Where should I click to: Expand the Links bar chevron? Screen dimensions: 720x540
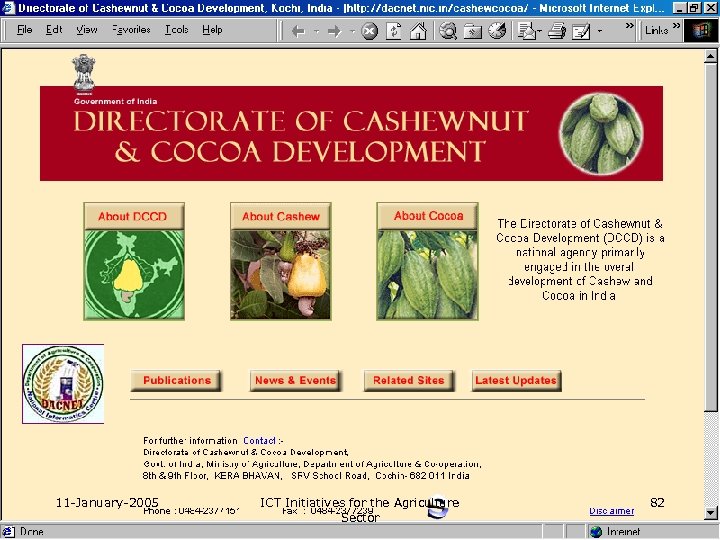pos(676,26)
